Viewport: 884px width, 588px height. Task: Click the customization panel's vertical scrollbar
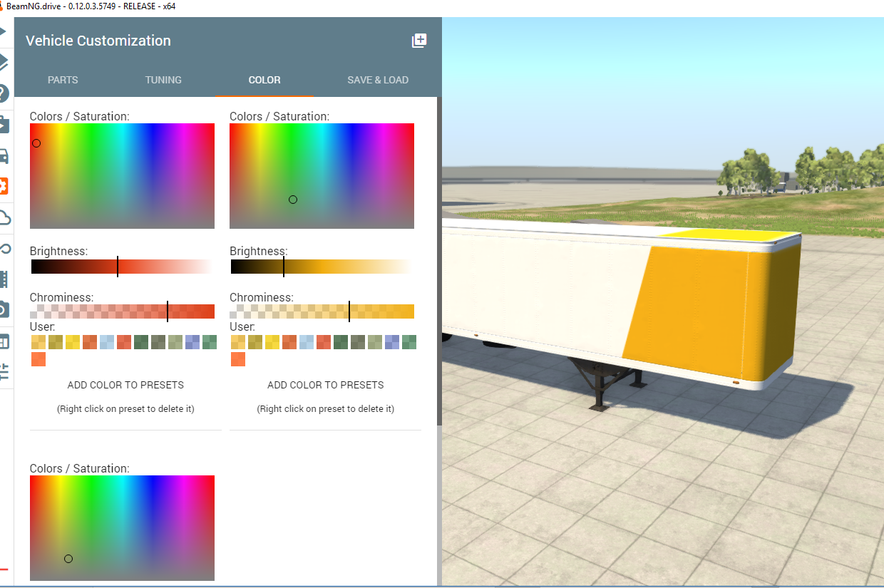(x=439, y=261)
